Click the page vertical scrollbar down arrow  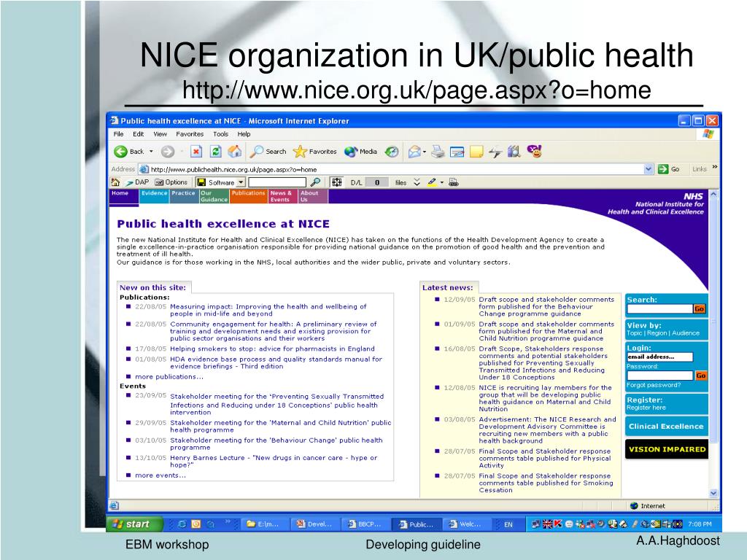click(713, 494)
